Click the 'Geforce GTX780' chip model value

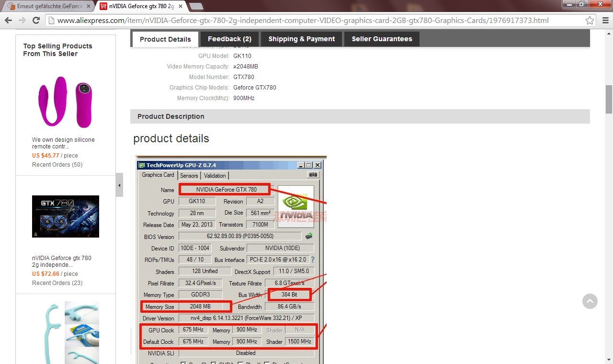coord(255,88)
